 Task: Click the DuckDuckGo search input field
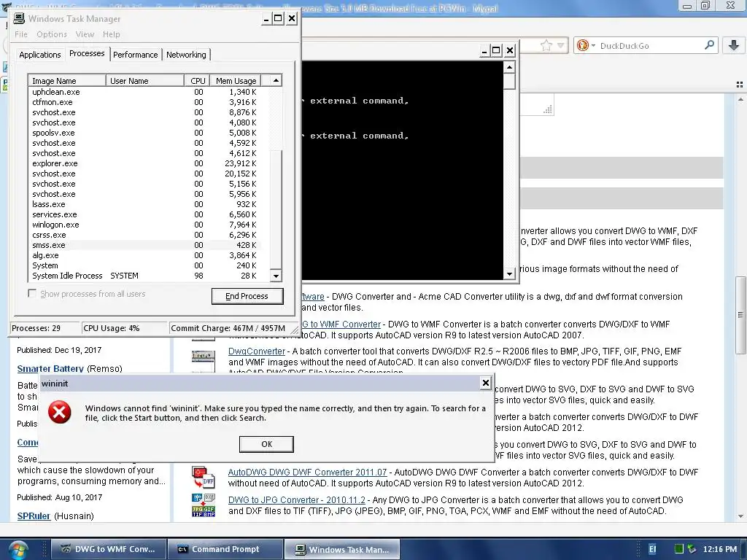click(x=650, y=46)
